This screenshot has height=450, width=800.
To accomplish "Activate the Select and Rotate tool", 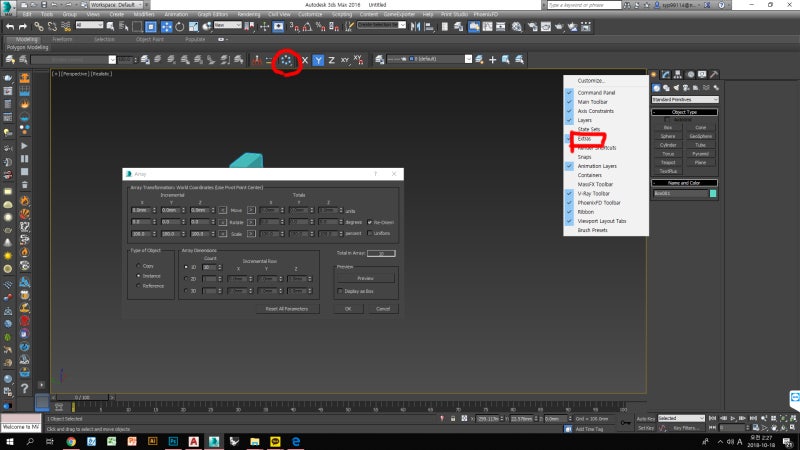I will [180, 27].
